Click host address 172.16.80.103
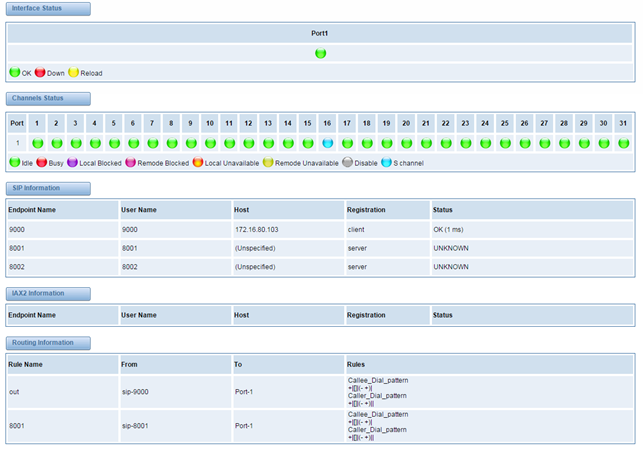This screenshot has width=643, height=449. pos(257,230)
